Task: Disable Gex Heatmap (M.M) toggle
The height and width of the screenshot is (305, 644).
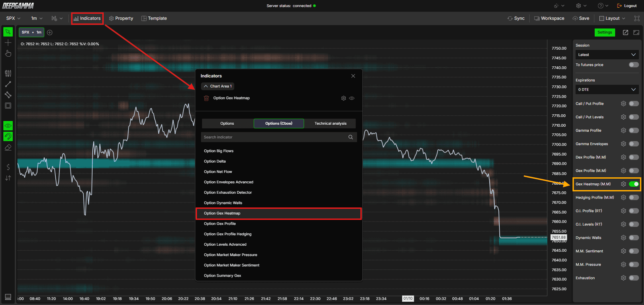Action: coord(634,184)
